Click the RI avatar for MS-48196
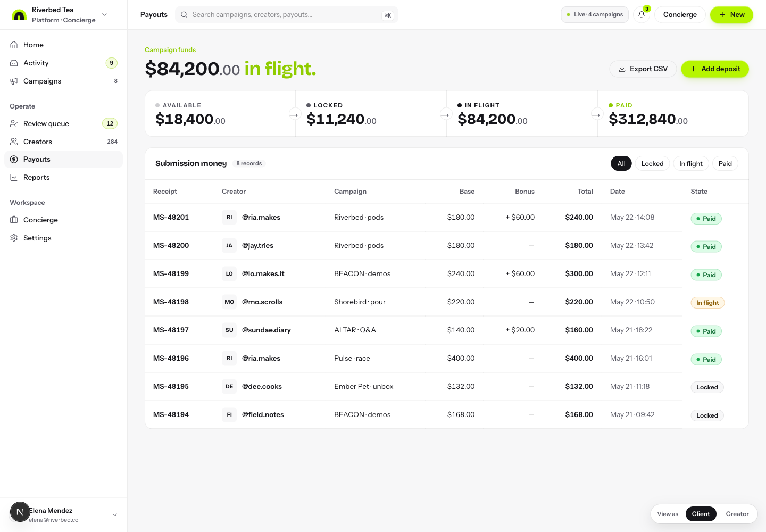The image size is (766, 532). (229, 358)
